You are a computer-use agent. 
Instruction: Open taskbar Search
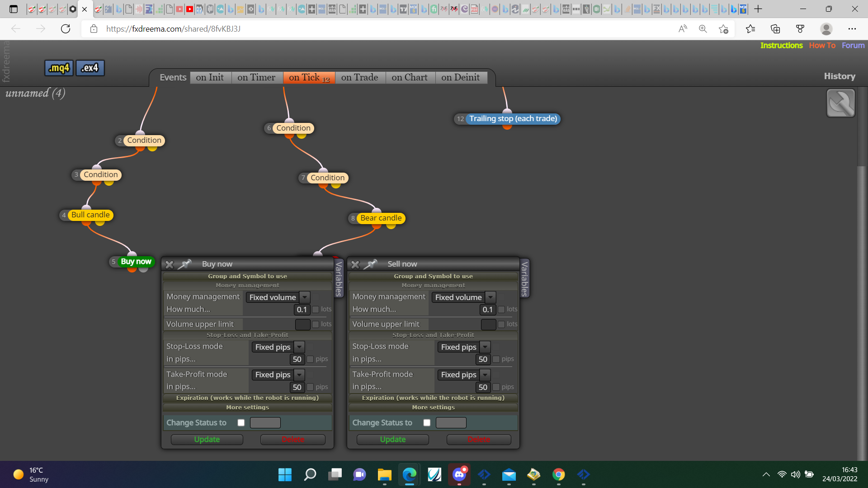pos(310,474)
